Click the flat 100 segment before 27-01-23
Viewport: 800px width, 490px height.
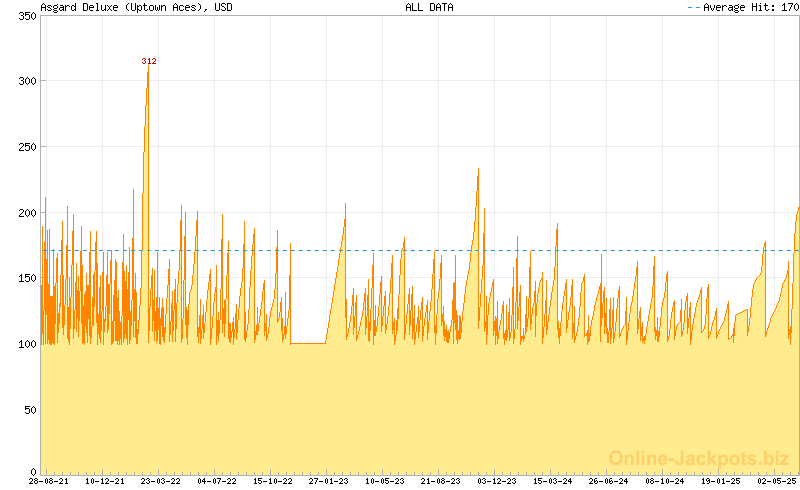pos(308,344)
